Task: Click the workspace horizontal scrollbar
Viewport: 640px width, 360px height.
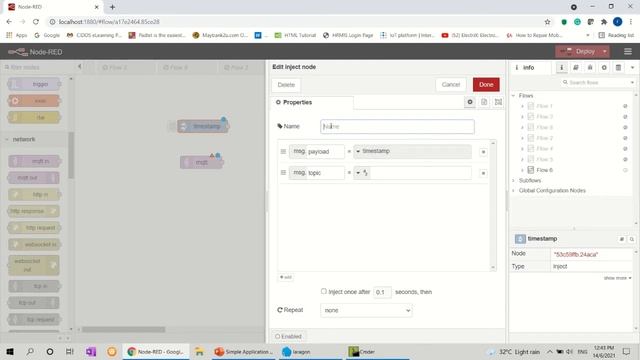Action: point(124,329)
